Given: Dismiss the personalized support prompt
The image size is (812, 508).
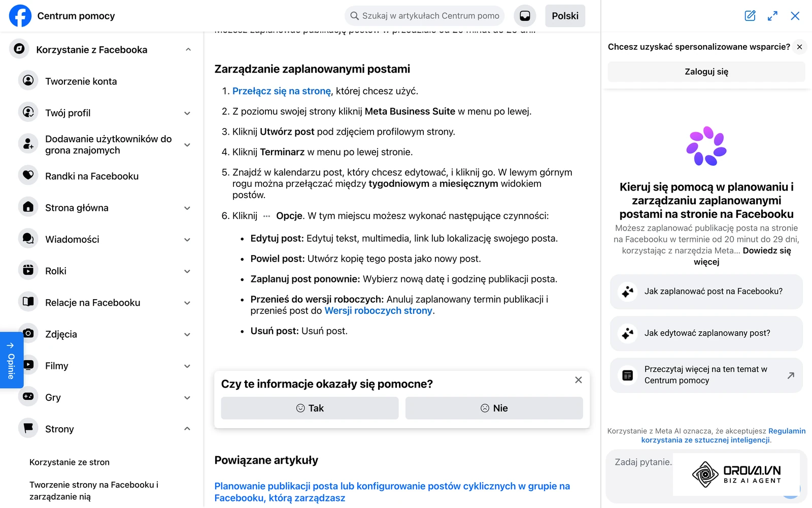Looking at the screenshot, I should click(799, 47).
